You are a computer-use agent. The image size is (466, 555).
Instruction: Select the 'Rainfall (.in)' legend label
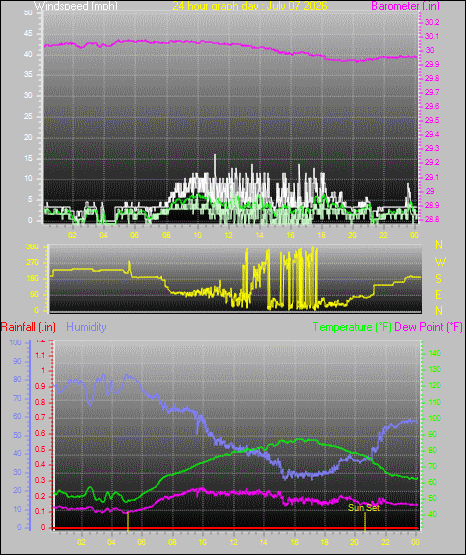coord(28,327)
